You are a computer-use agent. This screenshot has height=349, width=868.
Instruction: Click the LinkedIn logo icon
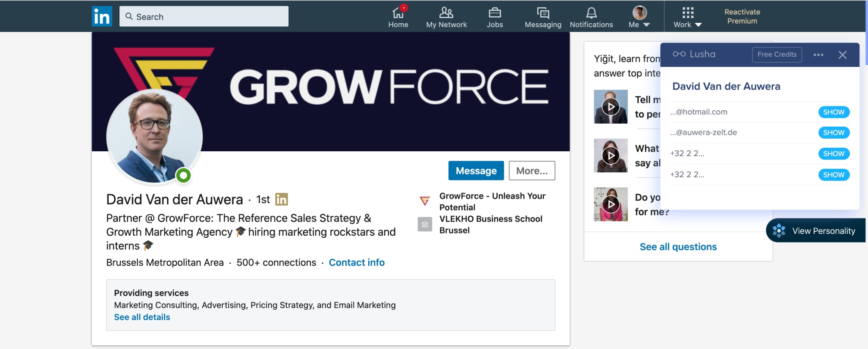coord(102,16)
